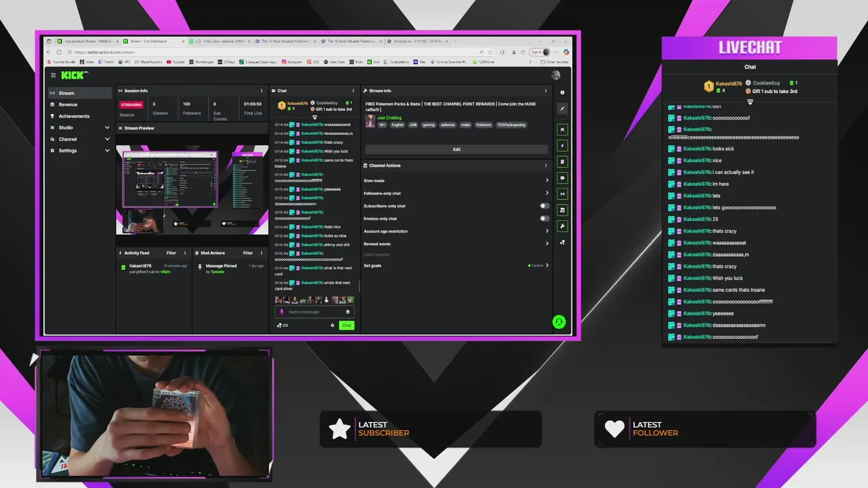
Task: Switch to the If You Care browser tab
Action: [220, 41]
